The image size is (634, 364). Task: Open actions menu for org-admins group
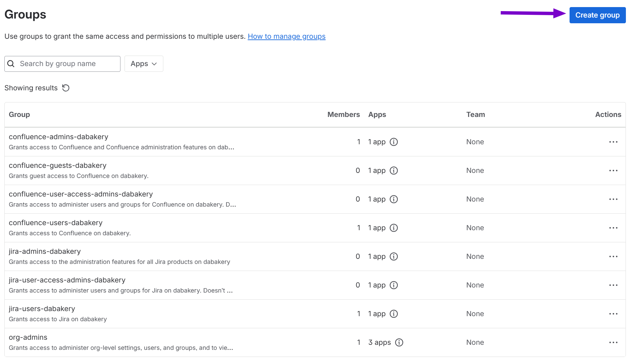click(613, 342)
